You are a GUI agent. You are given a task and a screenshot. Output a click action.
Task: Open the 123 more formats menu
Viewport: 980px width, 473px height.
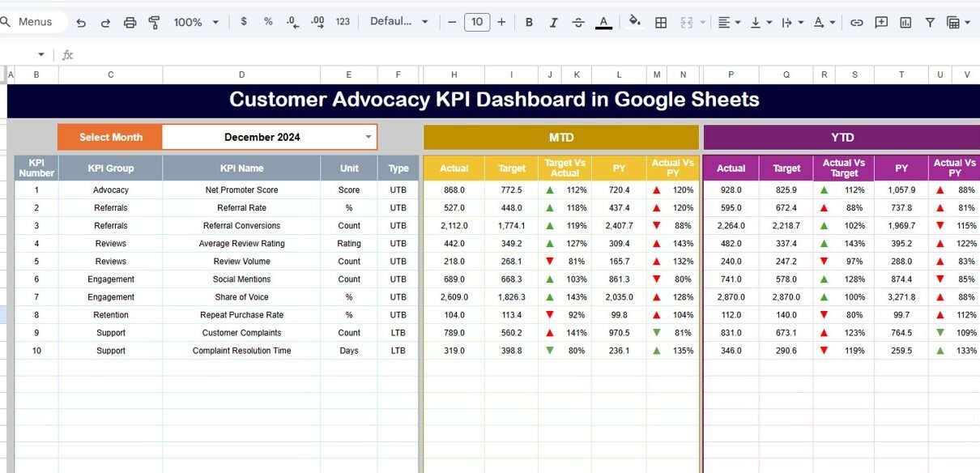pos(343,22)
